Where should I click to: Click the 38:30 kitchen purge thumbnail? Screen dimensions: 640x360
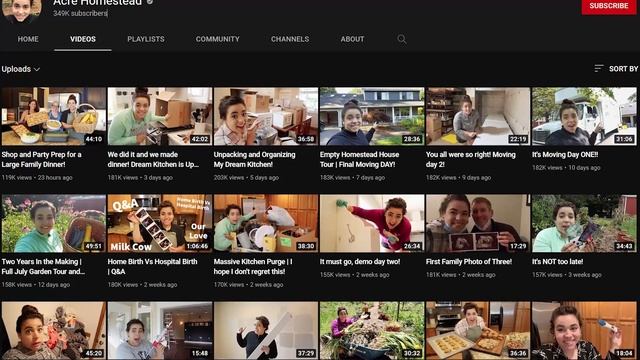click(266, 223)
